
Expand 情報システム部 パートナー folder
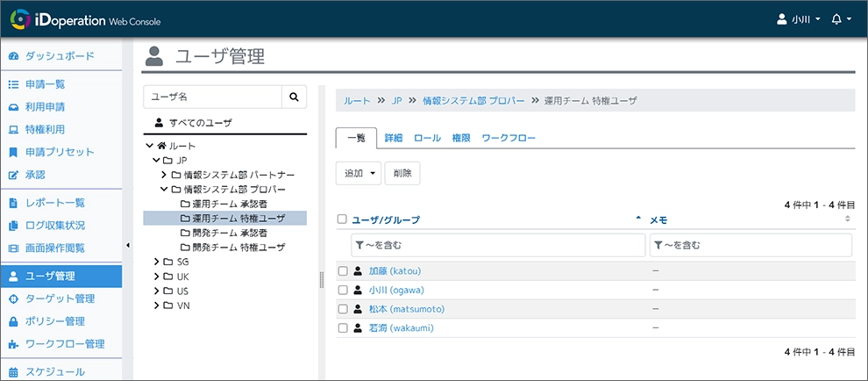click(164, 175)
